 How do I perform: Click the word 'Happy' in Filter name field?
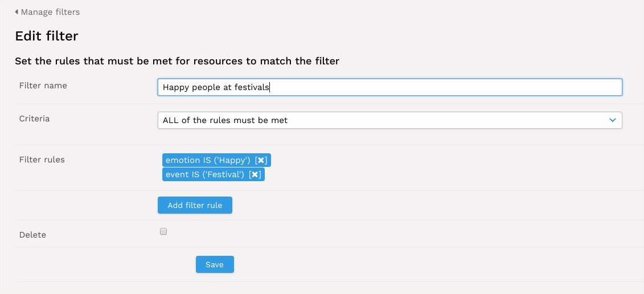(176, 87)
